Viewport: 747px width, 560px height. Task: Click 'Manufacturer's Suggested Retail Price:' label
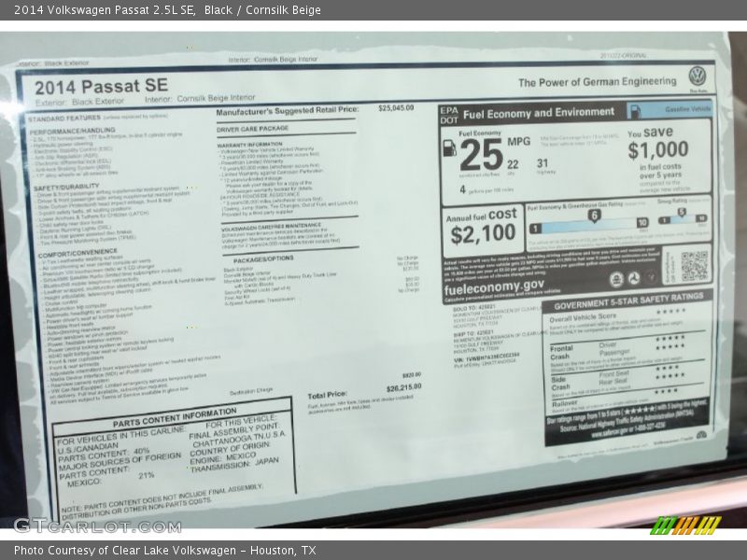288,111
